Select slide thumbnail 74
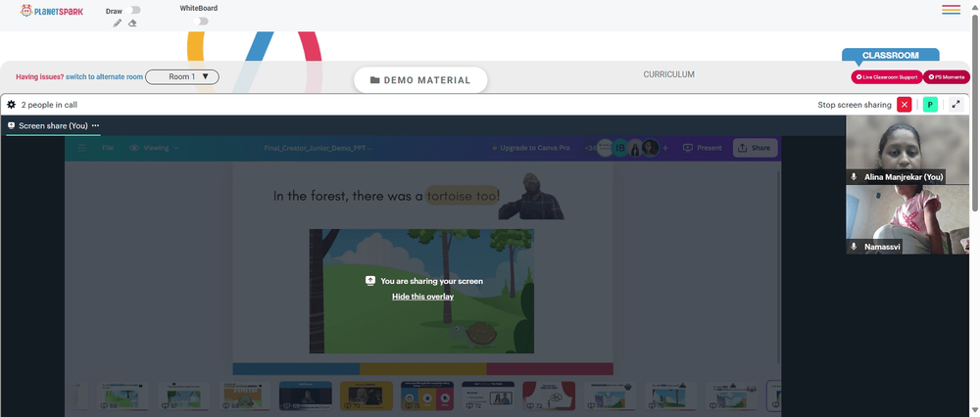Viewport: 980px width, 417px height. (x=610, y=395)
